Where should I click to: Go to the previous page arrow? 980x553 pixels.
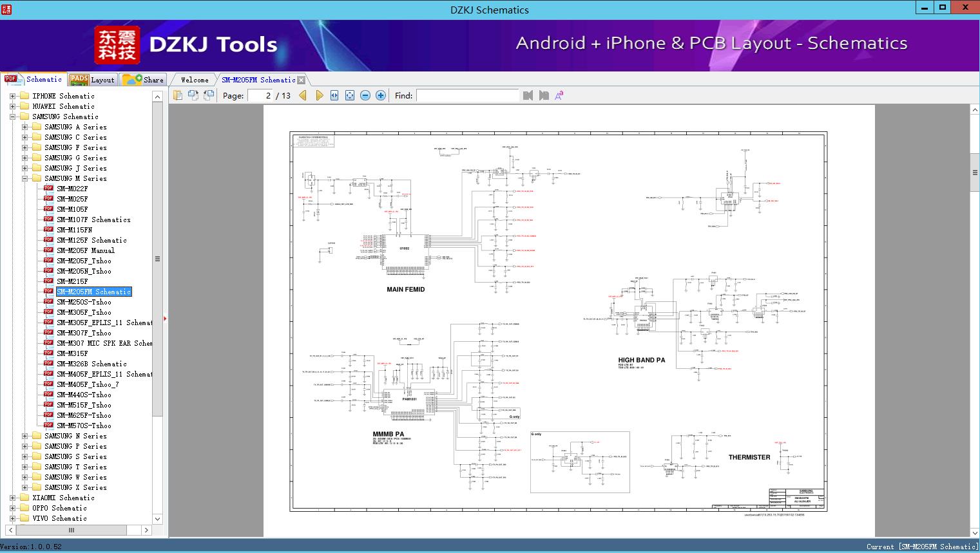tap(303, 95)
